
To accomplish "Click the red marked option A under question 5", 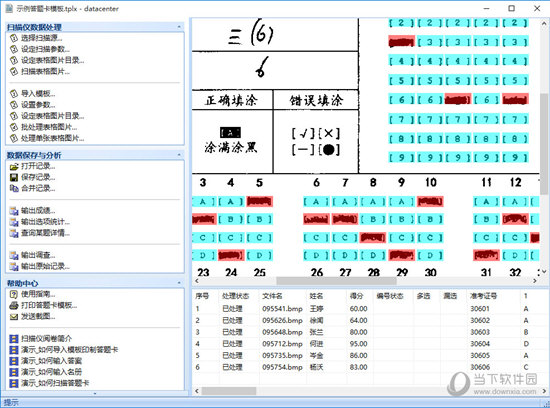I will click(x=259, y=201).
